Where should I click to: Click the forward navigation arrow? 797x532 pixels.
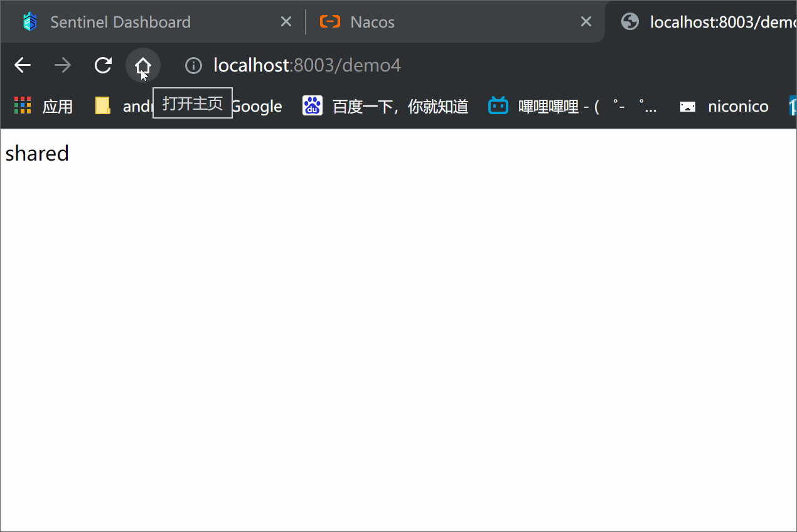63,65
